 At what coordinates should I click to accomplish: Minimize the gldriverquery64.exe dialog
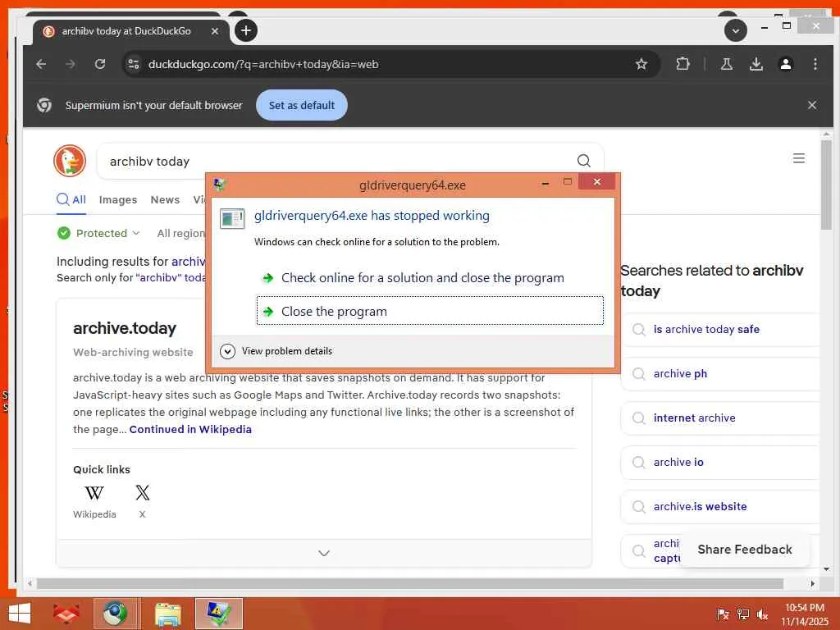(545, 183)
